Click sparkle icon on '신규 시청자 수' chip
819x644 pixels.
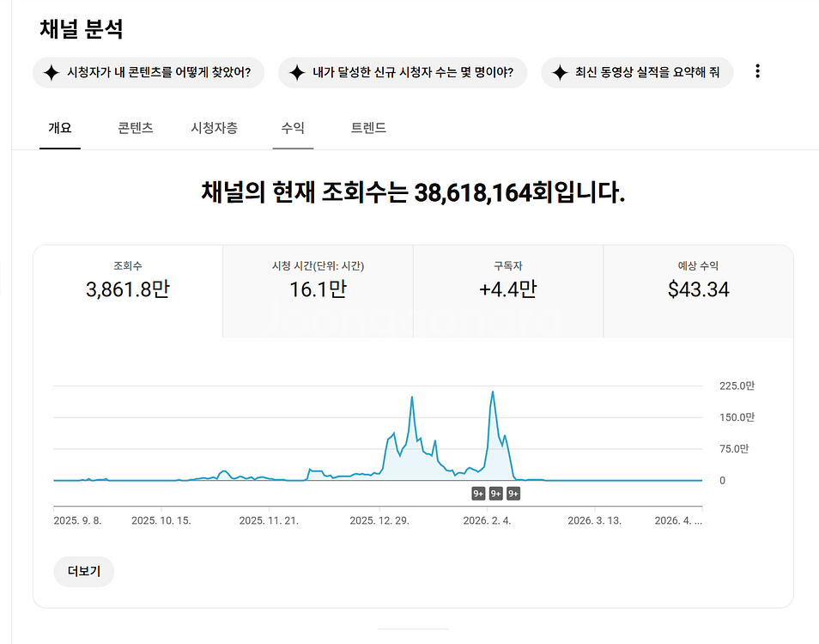pos(297,73)
